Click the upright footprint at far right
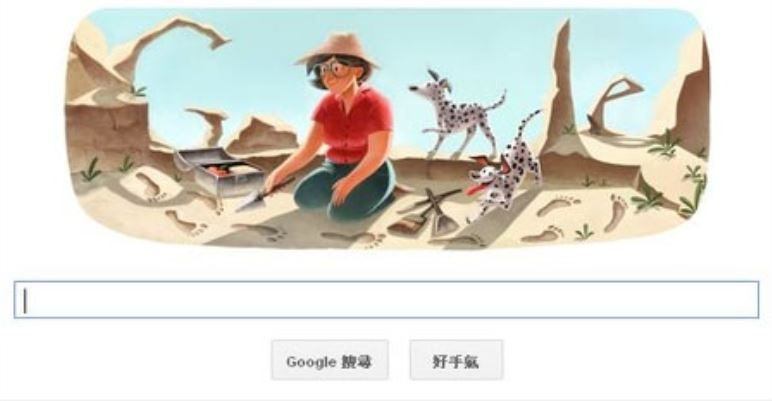This screenshot has width=772, height=401. pyautogui.click(x=615, y=212)
